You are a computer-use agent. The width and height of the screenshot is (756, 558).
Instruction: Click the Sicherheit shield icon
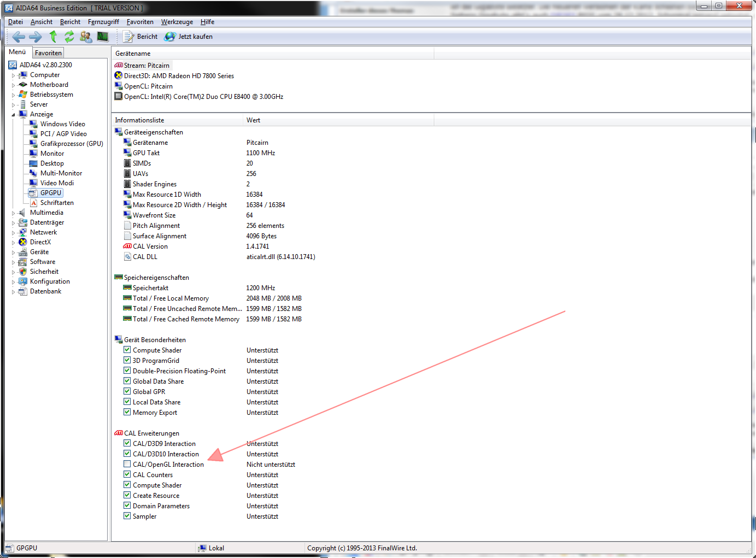tap(23, 272)
